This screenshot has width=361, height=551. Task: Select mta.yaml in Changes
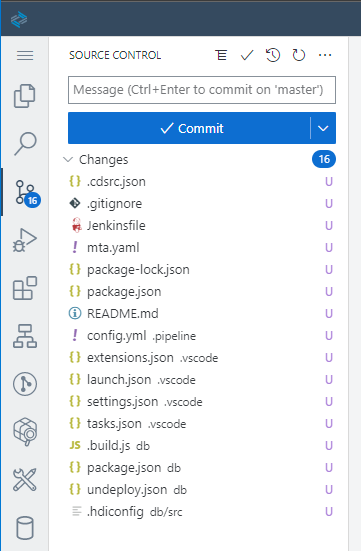pyautogui.click(x=199, y=248)
